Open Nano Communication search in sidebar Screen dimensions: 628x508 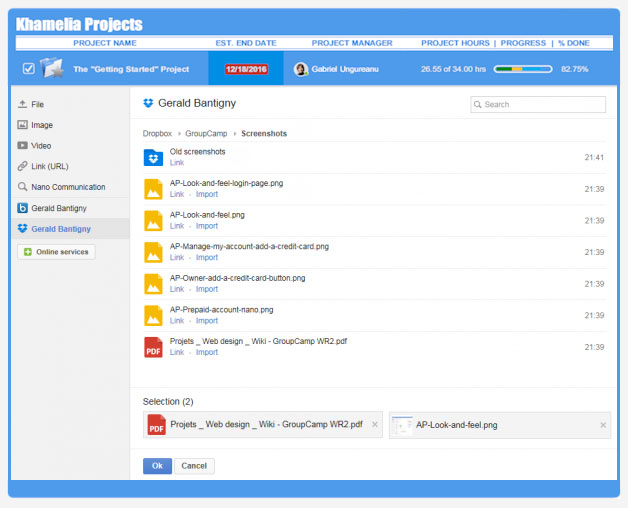70,187
